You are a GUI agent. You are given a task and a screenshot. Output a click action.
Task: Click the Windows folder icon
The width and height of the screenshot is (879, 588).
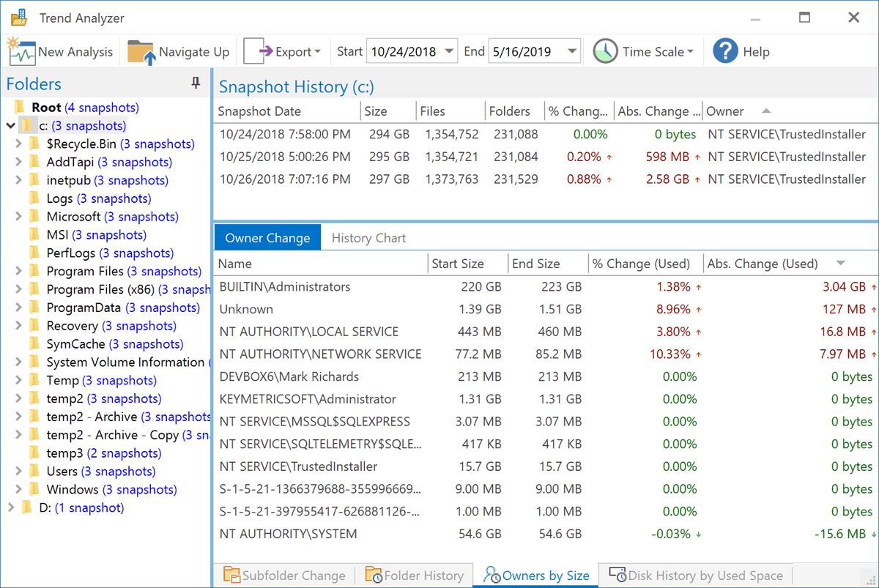tap(34, 489)
